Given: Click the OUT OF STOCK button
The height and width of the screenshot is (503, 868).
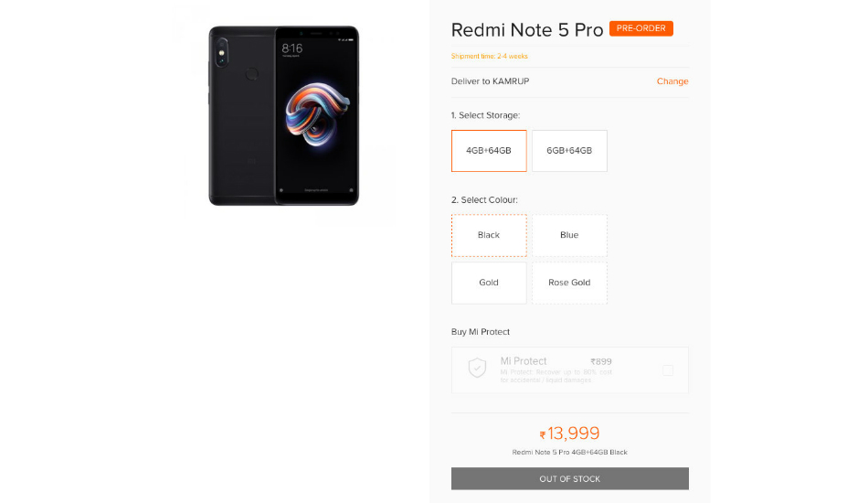Looking at the screenshot, I should click(x=570, y=478).
